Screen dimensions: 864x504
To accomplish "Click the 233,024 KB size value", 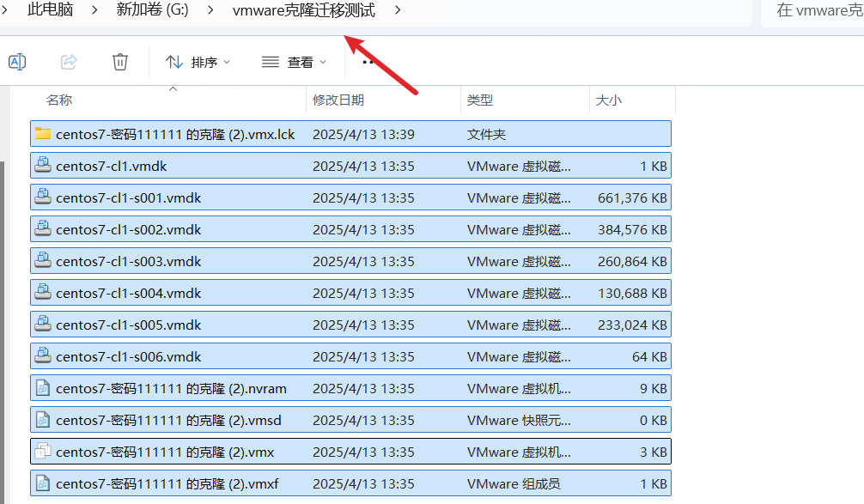I will tap(632, 325).
